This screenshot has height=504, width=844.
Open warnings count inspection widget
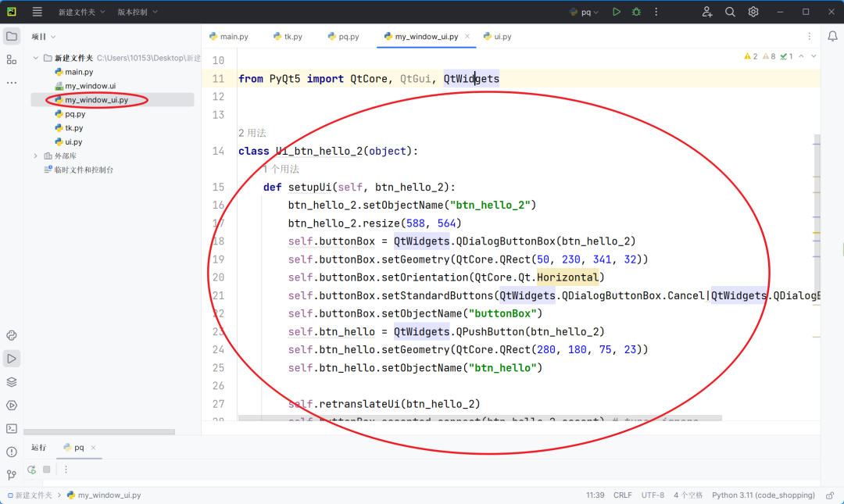[x=768, y=56]
